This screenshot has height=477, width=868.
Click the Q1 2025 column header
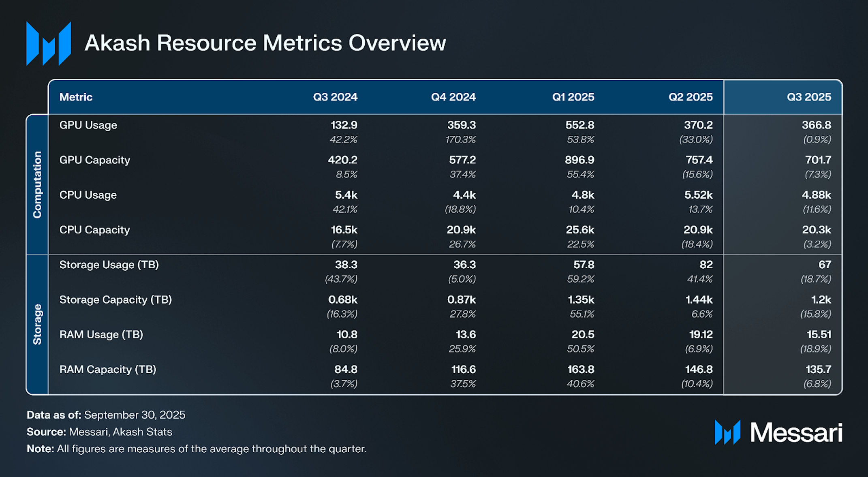[x=573, y=97]
